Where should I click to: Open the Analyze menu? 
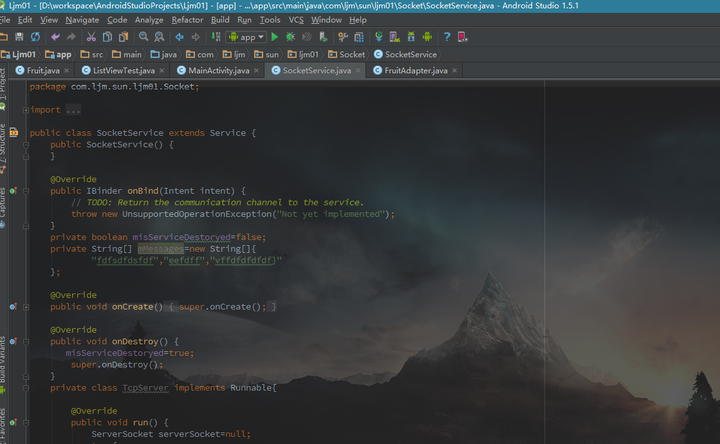click(149, 20)
